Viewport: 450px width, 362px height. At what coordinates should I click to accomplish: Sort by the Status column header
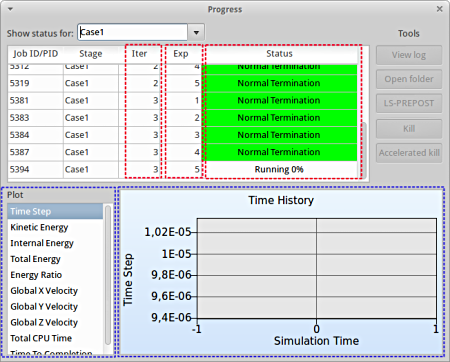[x=279, y=54]
